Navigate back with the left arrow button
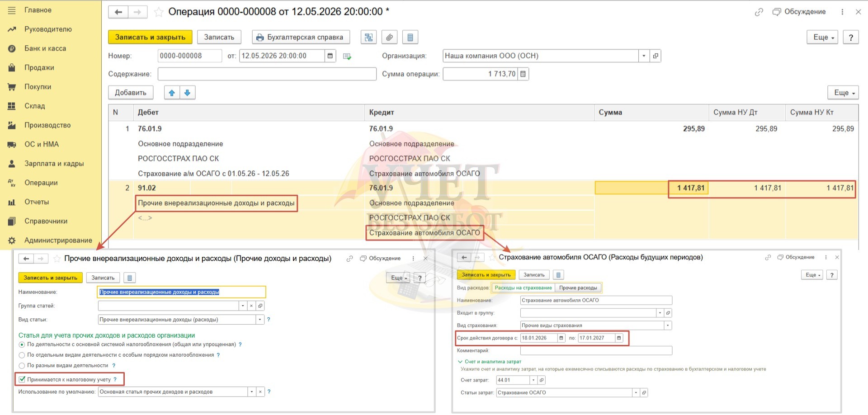The image size is (868, 415). pos(118,12)
